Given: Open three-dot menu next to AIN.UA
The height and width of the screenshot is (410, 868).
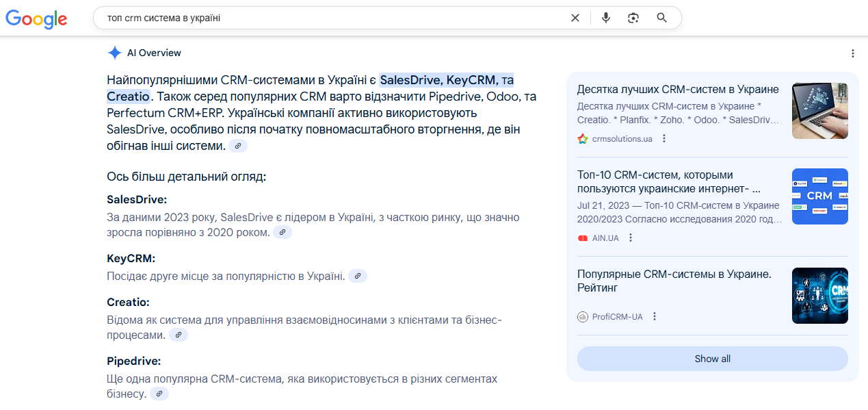Looking at the screenshot, I should (631, 238).
